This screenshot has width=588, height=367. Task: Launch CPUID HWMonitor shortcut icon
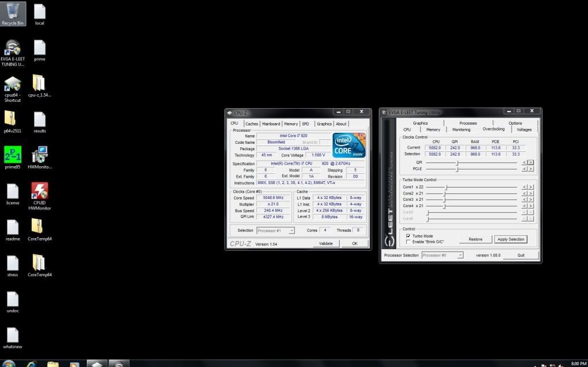40,196
